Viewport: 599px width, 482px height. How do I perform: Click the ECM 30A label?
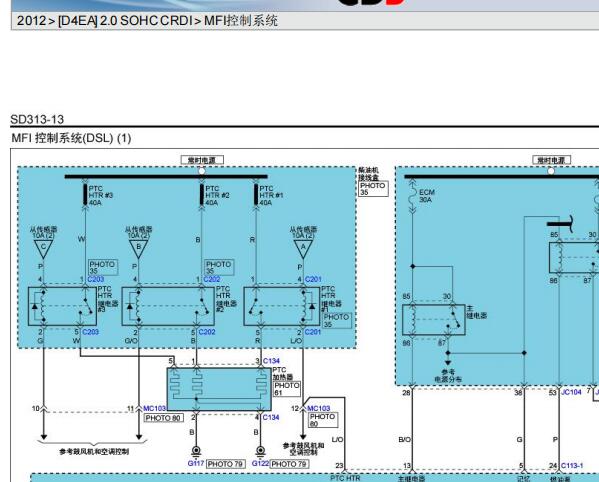[427, 196]
